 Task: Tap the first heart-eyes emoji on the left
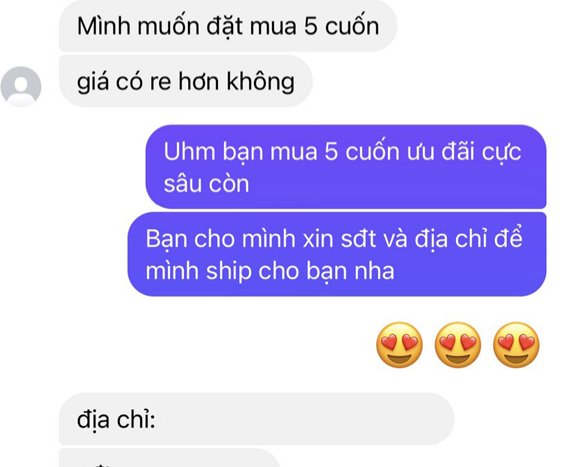(x=399, y=345)
